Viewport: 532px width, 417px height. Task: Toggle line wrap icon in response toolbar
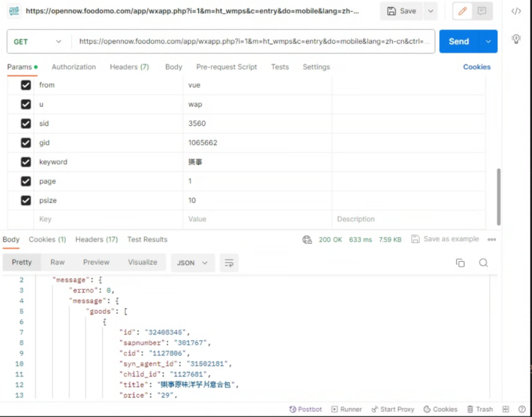(x=228, y=263)
